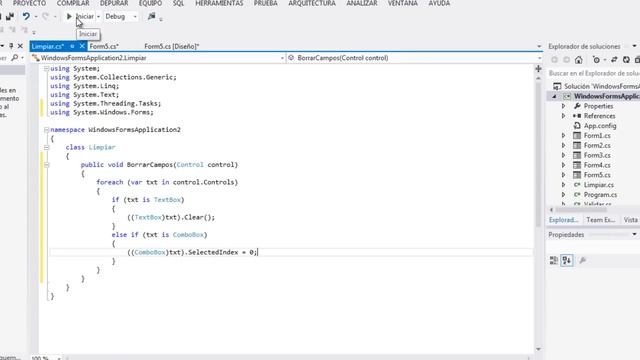The height and width of the screenshot is (360, 640).
Task: Switch to the Team Explorer panel tab
Action: [x=600, y=220]
